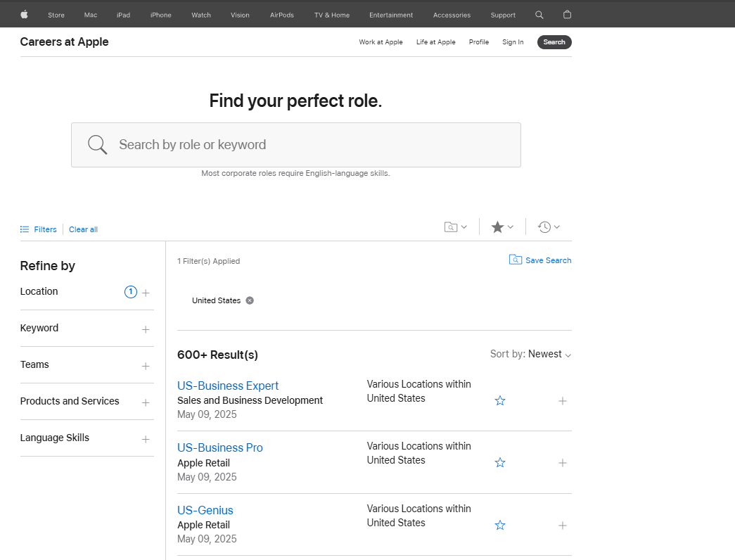Go to Life at Apple
The image size is (735, 560).
436,42
